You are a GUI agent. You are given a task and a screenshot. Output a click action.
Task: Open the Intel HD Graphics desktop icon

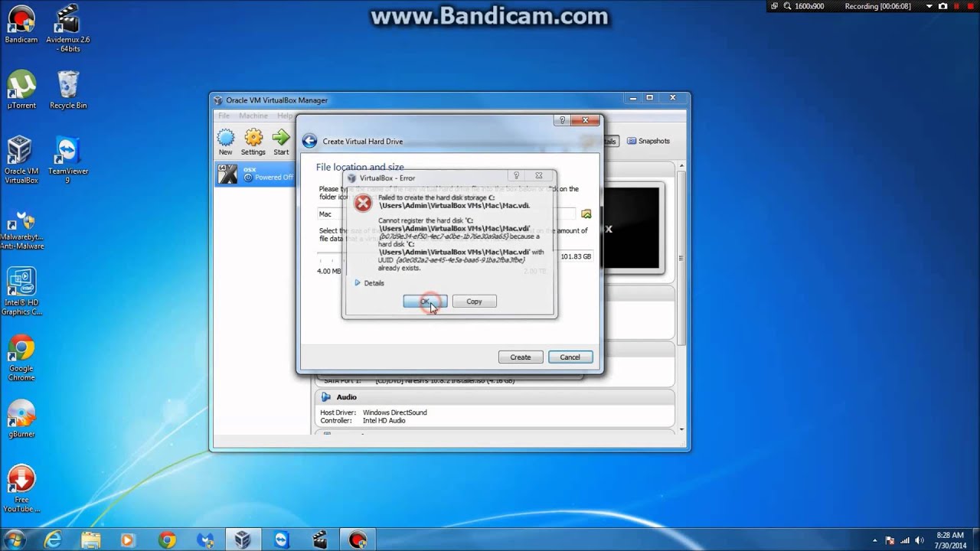point(21,292)
